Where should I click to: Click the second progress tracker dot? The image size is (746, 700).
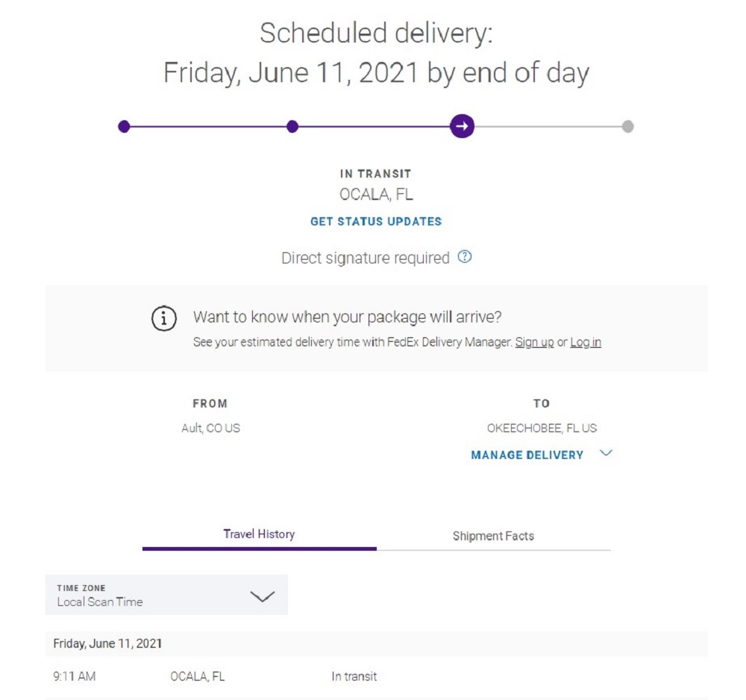point(292,127)
